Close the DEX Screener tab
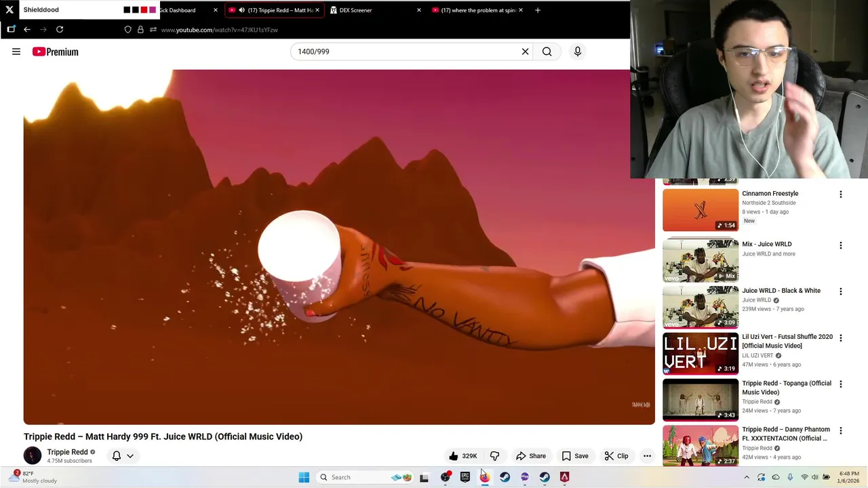The image size is (868, 488). point(418,10)
